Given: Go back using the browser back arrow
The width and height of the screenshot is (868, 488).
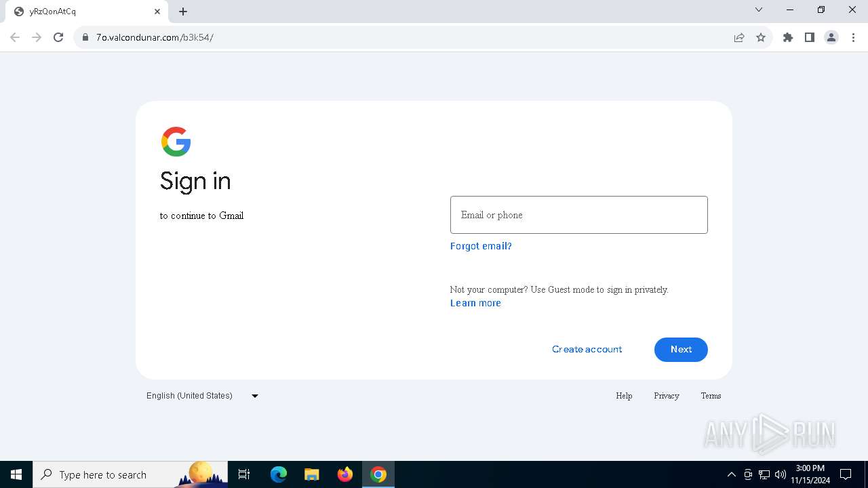Looking at the screenshot, I should (15, 37).
